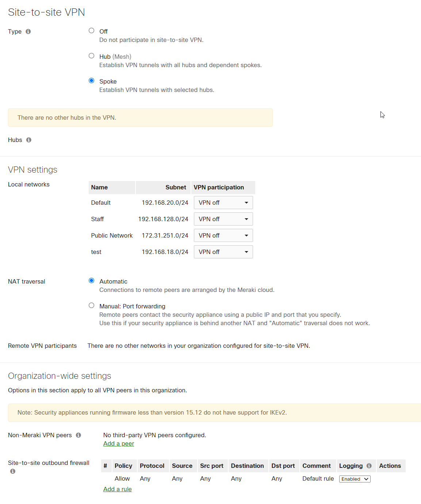Click the IKEv2 firmware note banner
Image resolution: width=421 pixels, height=504 pixels.
(x=214, y=413)
